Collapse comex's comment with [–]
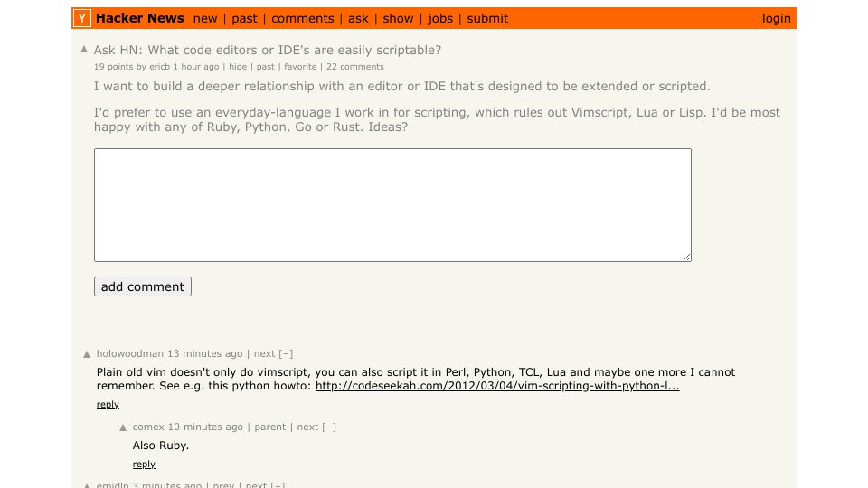Screen dimensions: 868x488 (x=329, y=427)
